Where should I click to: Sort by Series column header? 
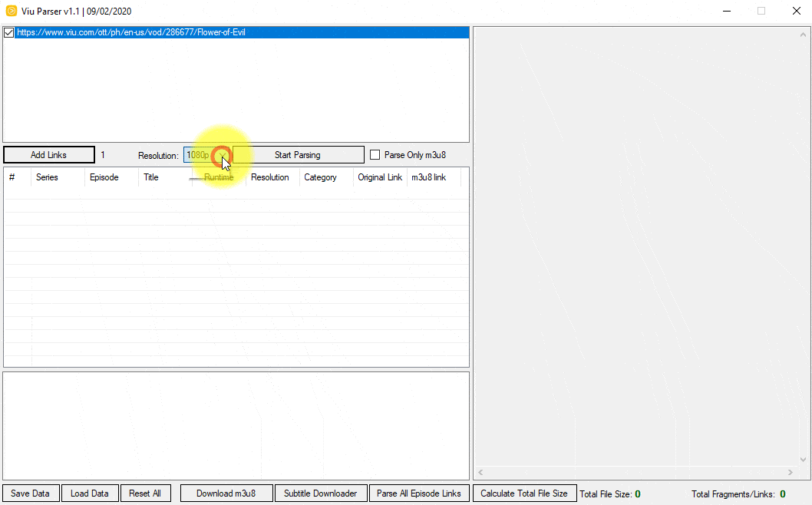pos(58,177)
